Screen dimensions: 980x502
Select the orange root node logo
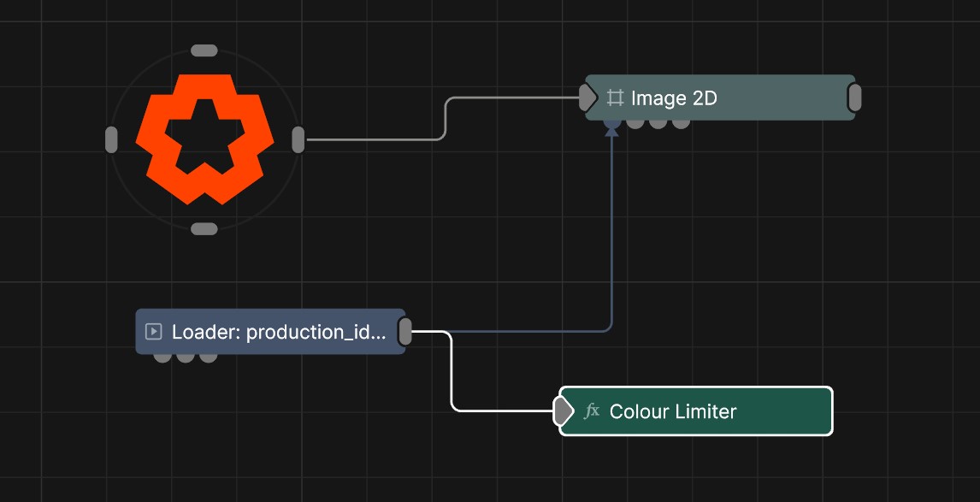[x=204, y=139]
